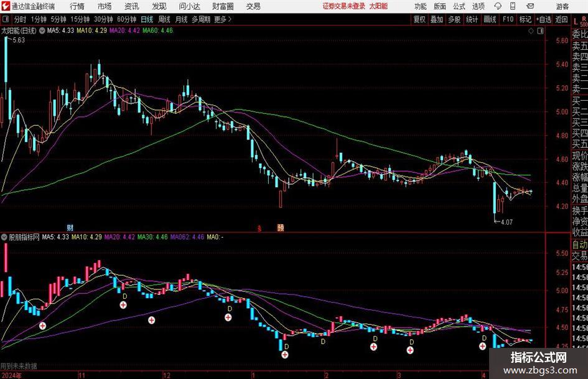Open the 发现 menu
The width and height of the screenshot is (588, 379).
(159, 6)
